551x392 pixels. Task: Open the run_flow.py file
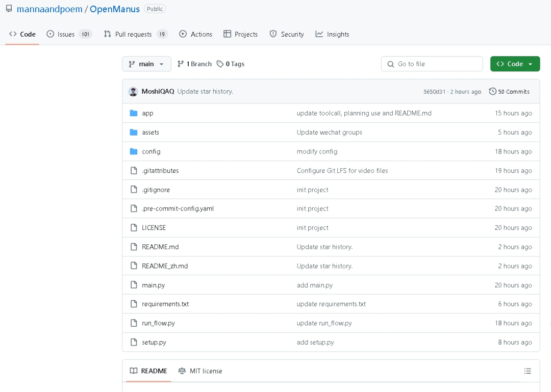point(158,323)
